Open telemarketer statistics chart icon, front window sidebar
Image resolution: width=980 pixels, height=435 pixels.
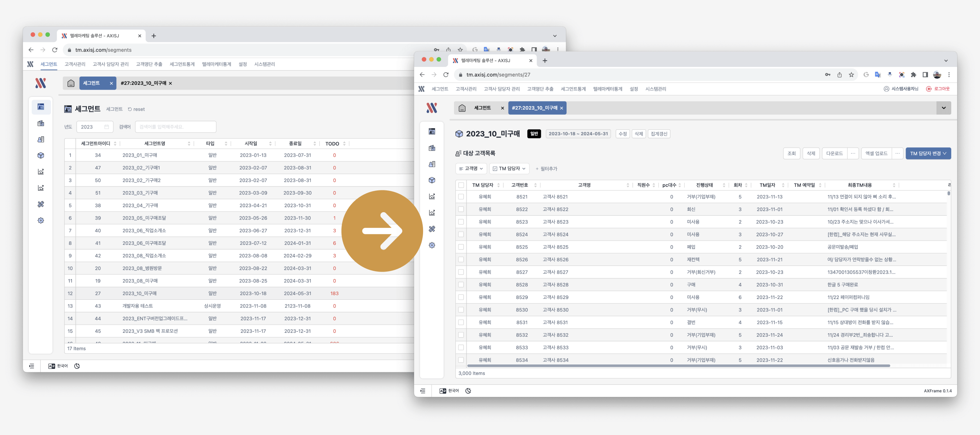point(432,213)
